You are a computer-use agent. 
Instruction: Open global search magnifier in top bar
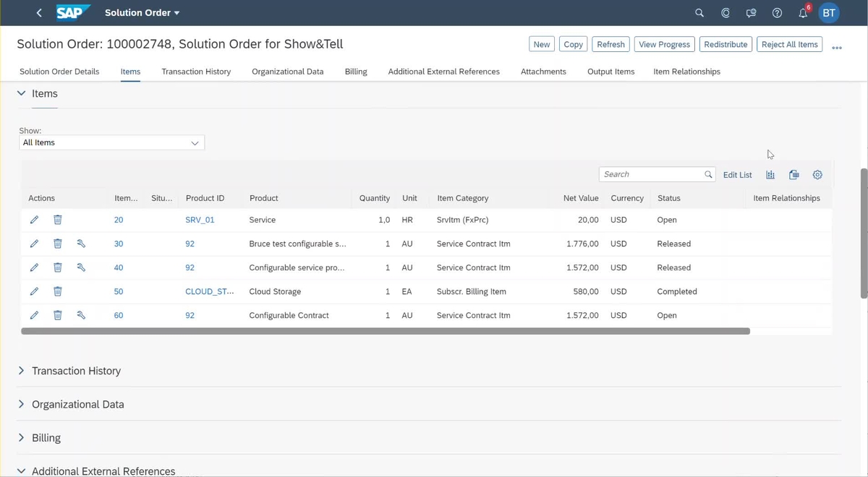coord(699,12)
